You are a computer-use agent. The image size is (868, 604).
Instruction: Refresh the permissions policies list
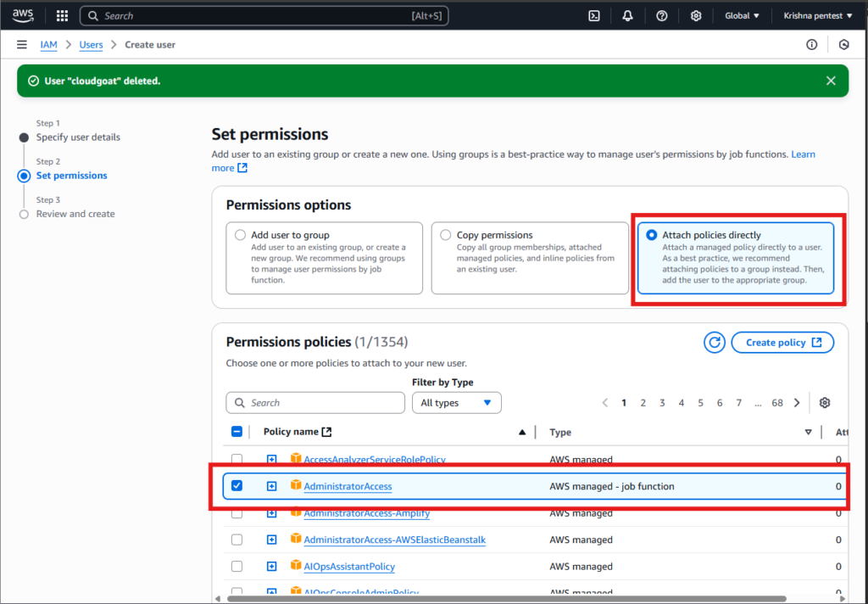point(715,343)
